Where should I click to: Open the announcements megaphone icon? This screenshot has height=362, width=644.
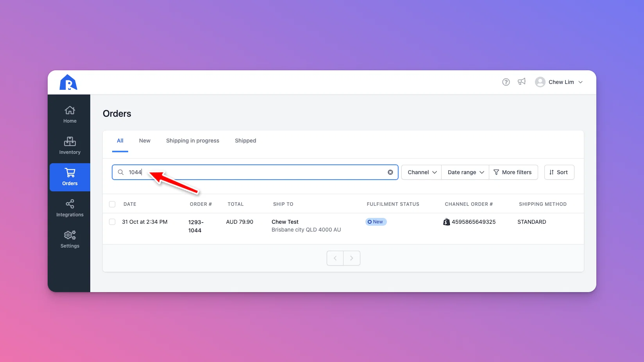[522, 82]
